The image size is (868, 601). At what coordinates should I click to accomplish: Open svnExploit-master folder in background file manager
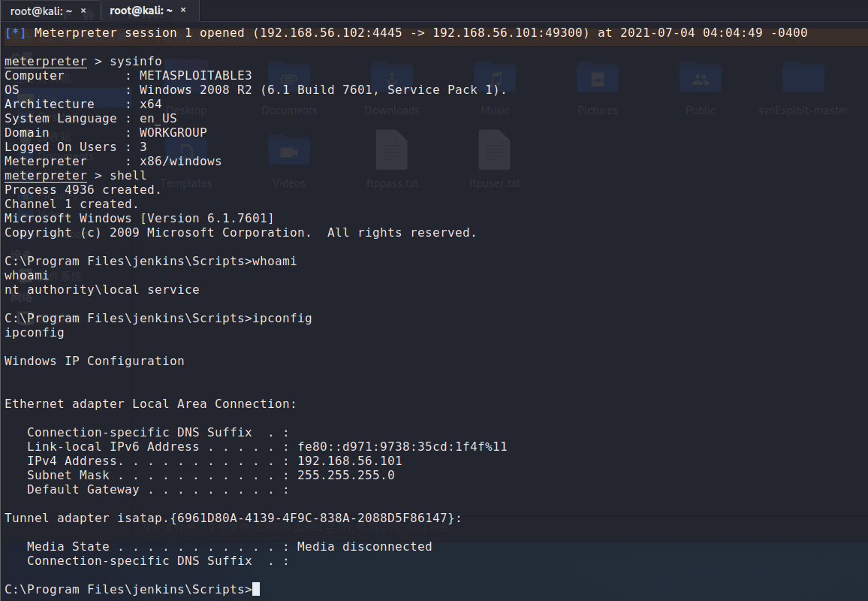(803, 89)
